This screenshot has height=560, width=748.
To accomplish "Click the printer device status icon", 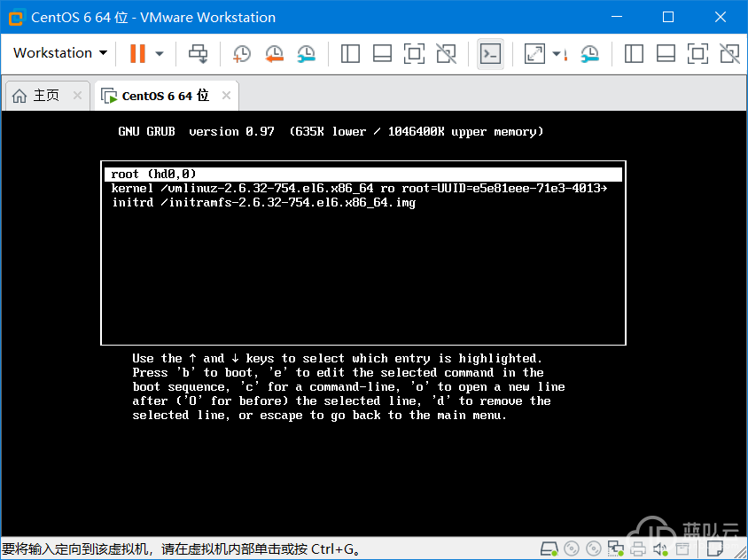I will click(x=637, y=548).
